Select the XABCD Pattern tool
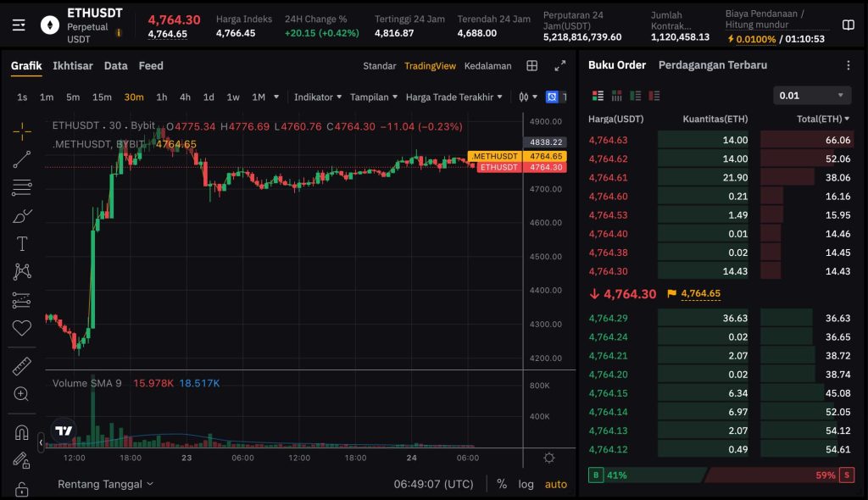This screenshot has height=500, width=868. pyautogui.click(x=22, y=271)
